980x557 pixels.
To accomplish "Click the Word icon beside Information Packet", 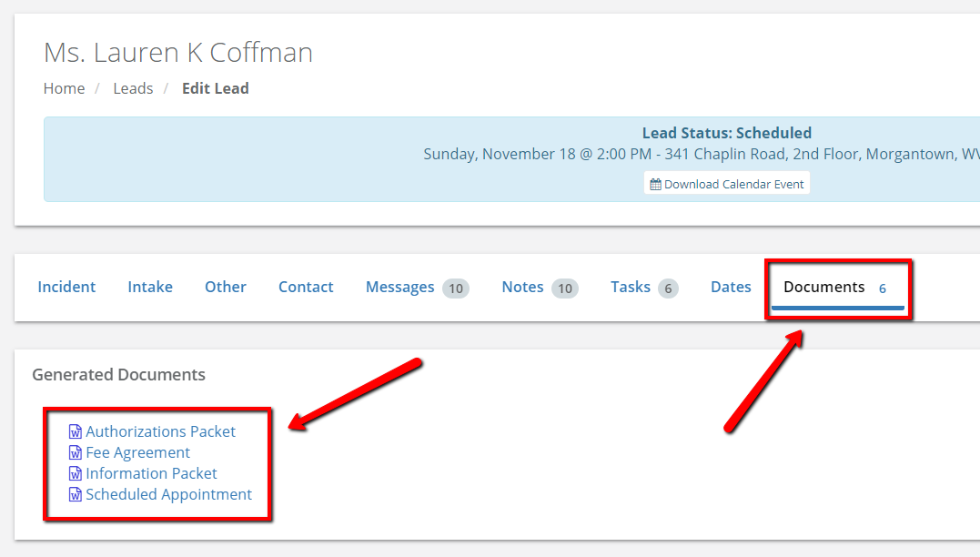I will tap(75, 473).
